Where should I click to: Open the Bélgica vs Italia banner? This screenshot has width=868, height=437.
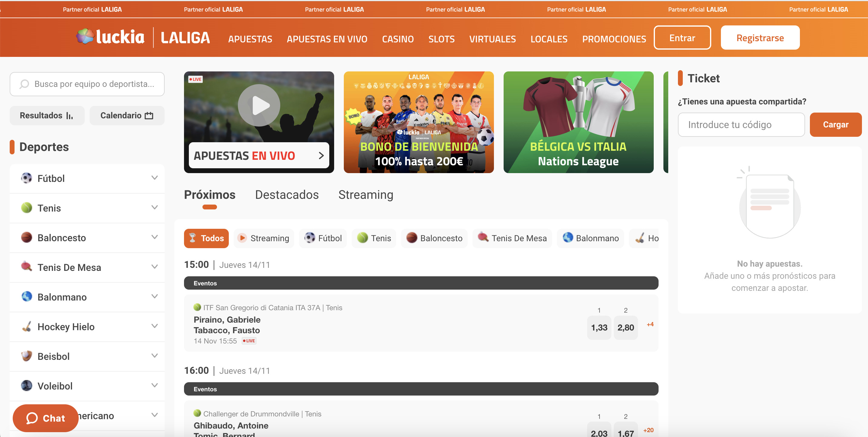click(578, 122)
